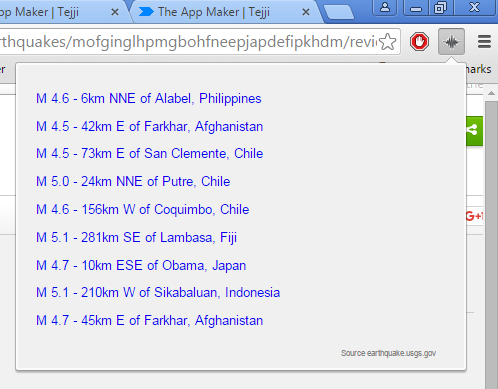Open the earthquake waveform extension icon
498x389 pixels.
coord(451,42)
